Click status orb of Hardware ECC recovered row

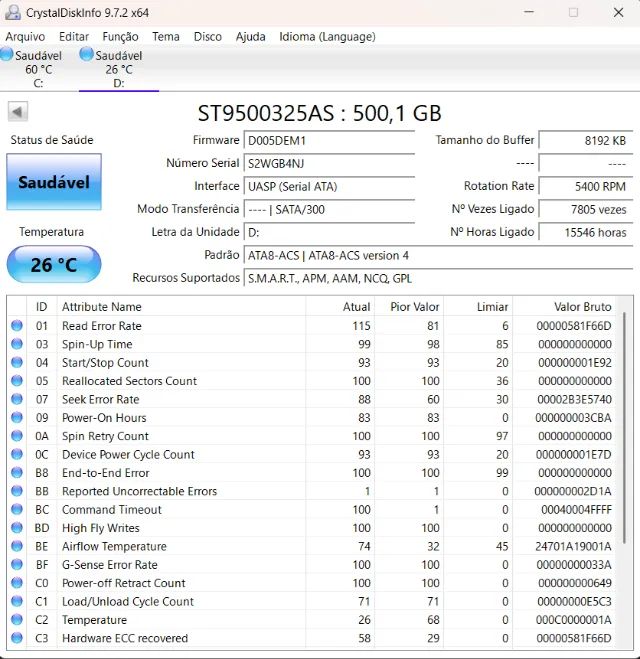(17, 638)
